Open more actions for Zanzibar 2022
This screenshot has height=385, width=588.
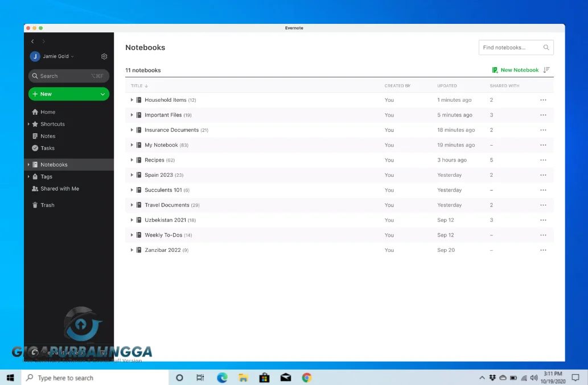pyautogui.click(x=543, y=250)
